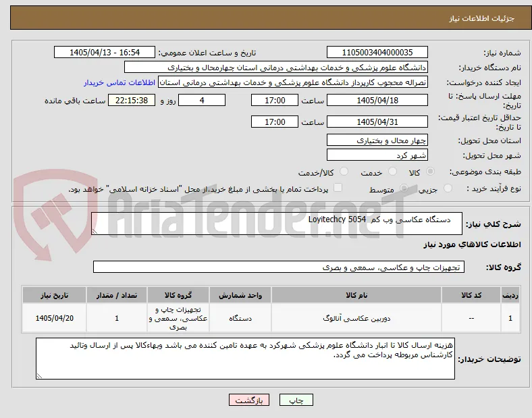The width and height of the screenshot is (532, 418).
Task: Click the response deadline time 17:00 field
Action: coord(275,100)
